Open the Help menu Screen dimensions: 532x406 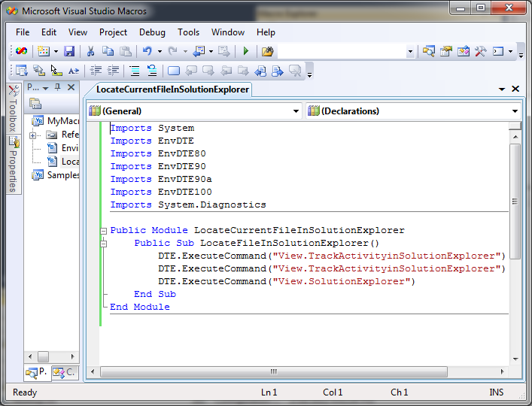[266, 32]
